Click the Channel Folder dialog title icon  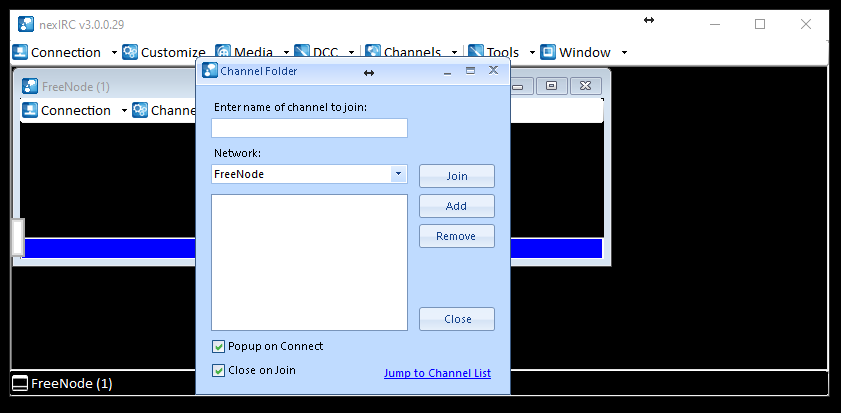[x=210, y=71]
